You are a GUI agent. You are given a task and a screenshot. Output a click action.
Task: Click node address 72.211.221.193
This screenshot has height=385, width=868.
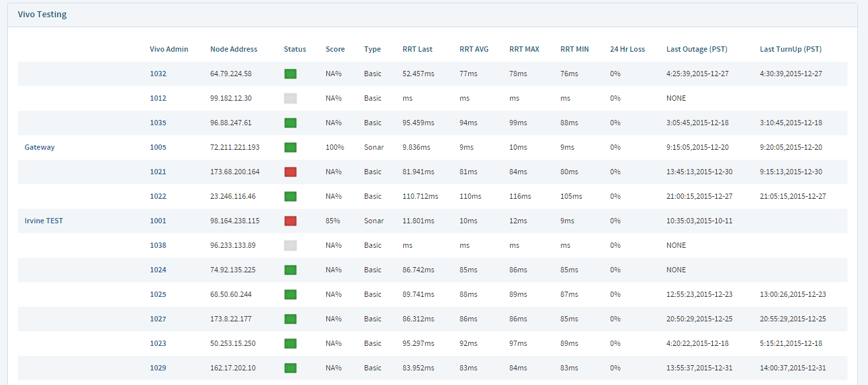point(235,147)
